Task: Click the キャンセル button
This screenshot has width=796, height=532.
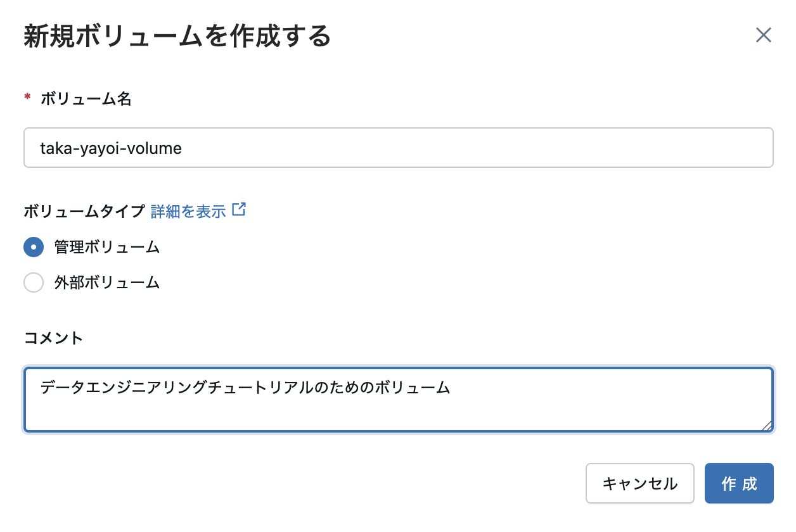Action: click(639, 483)
